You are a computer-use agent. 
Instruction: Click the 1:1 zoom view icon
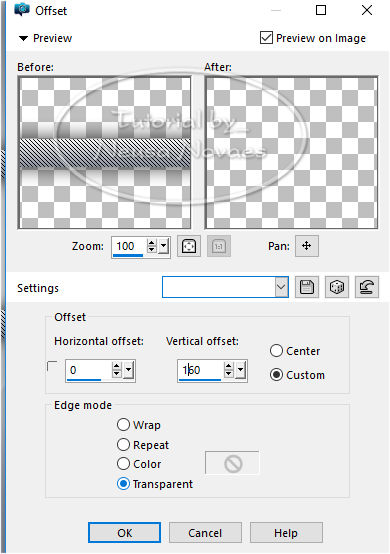pyautogui.click(x=219, y=246)
